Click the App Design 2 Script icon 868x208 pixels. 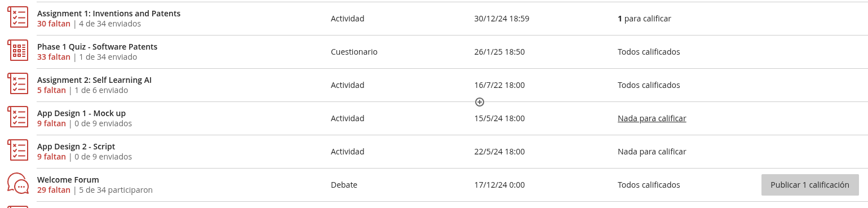pos(18,150)
